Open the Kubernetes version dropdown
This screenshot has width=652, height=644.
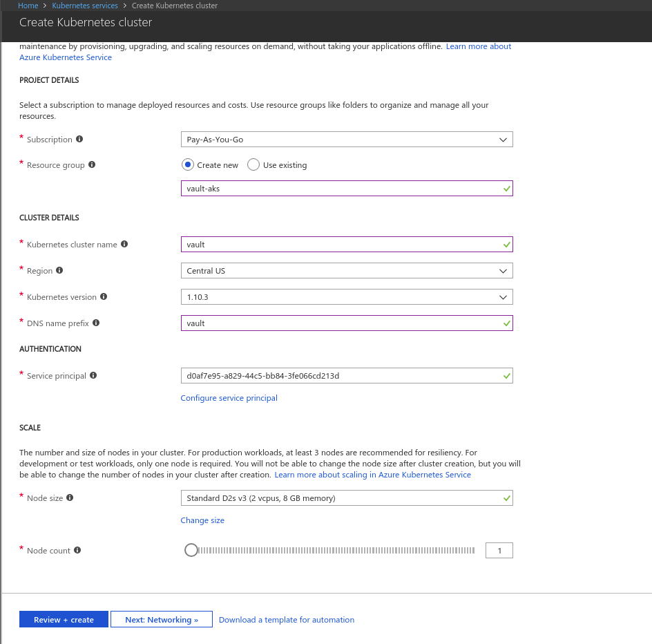346,297
